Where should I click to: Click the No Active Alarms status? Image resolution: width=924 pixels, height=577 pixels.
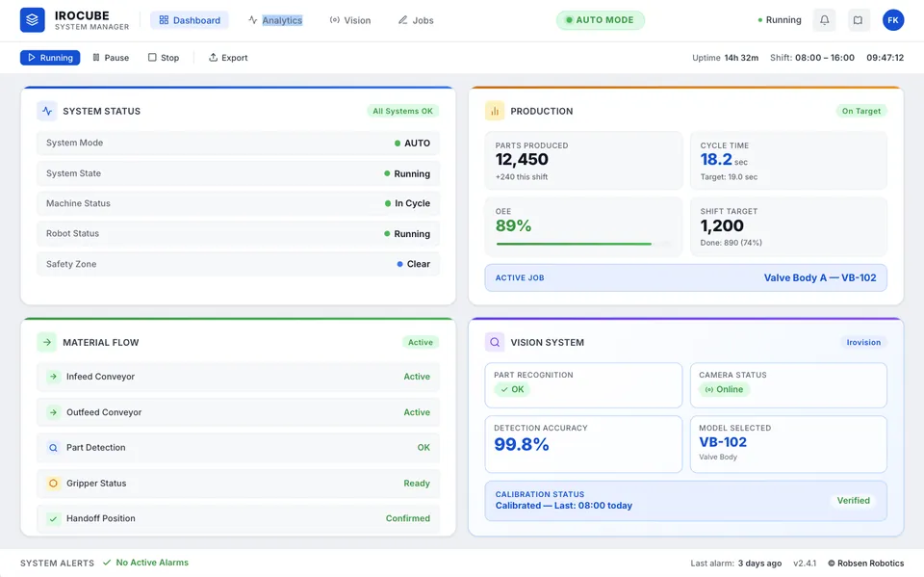pyautogui.click(x=145, y=563)
